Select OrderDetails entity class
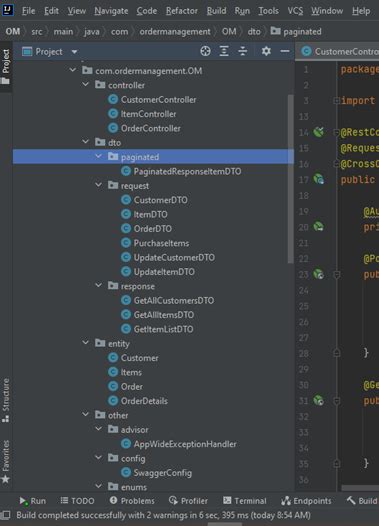 point(144,401)
